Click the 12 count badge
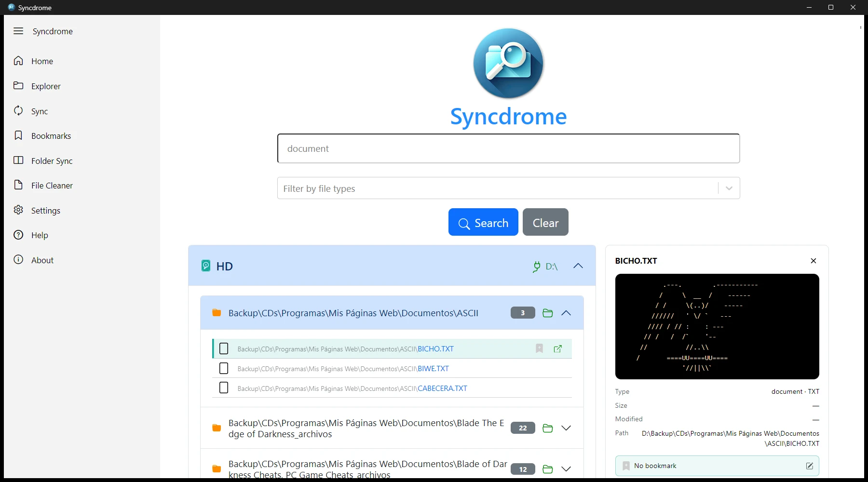868x482 pixels. click(x=523, y=469)
